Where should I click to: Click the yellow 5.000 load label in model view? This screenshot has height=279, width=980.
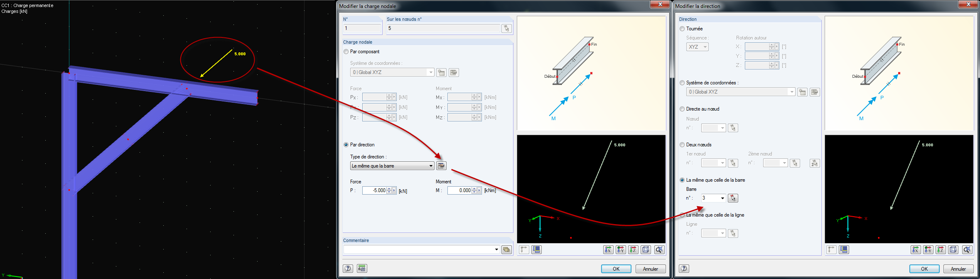240,54
